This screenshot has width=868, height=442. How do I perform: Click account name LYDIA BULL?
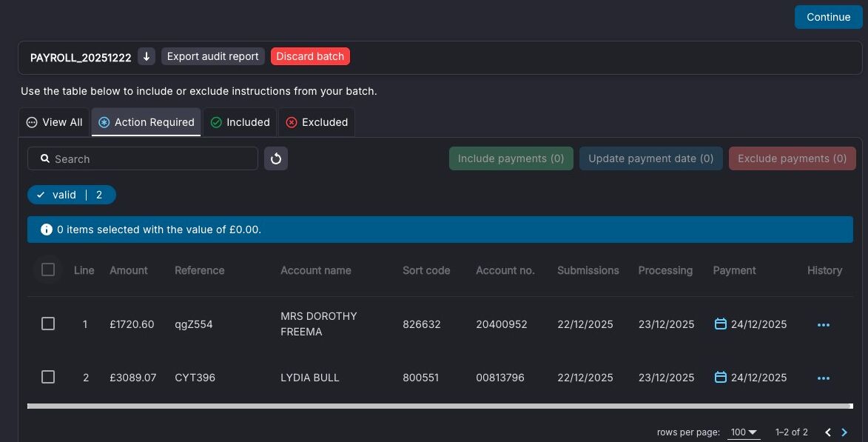(309, 377)
